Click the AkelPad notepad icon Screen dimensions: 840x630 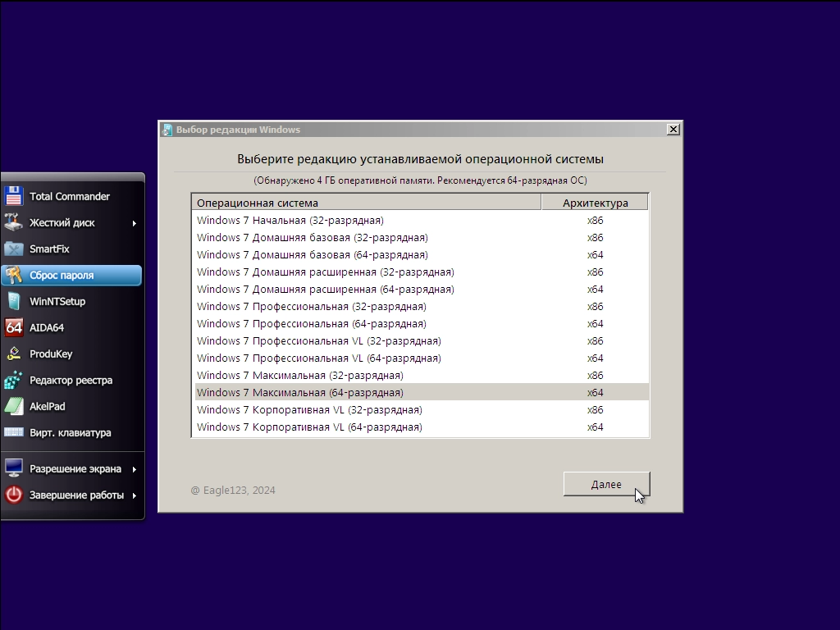14,406
